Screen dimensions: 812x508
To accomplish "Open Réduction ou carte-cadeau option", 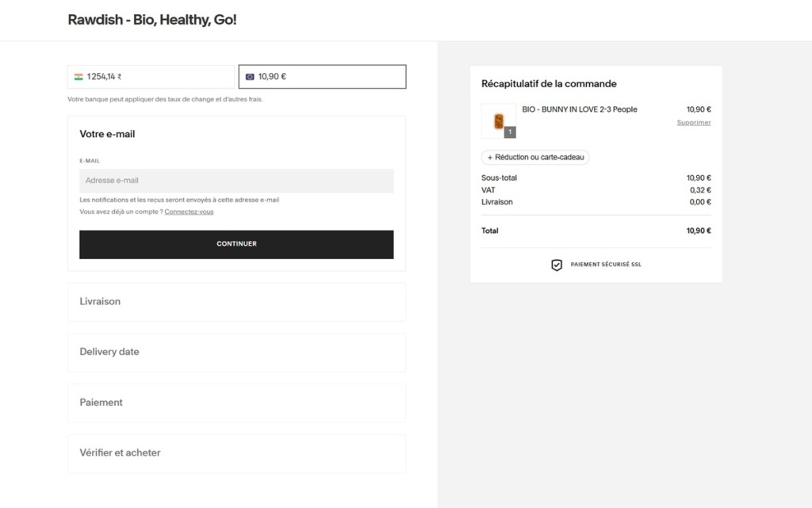I will tap(535, 157).
